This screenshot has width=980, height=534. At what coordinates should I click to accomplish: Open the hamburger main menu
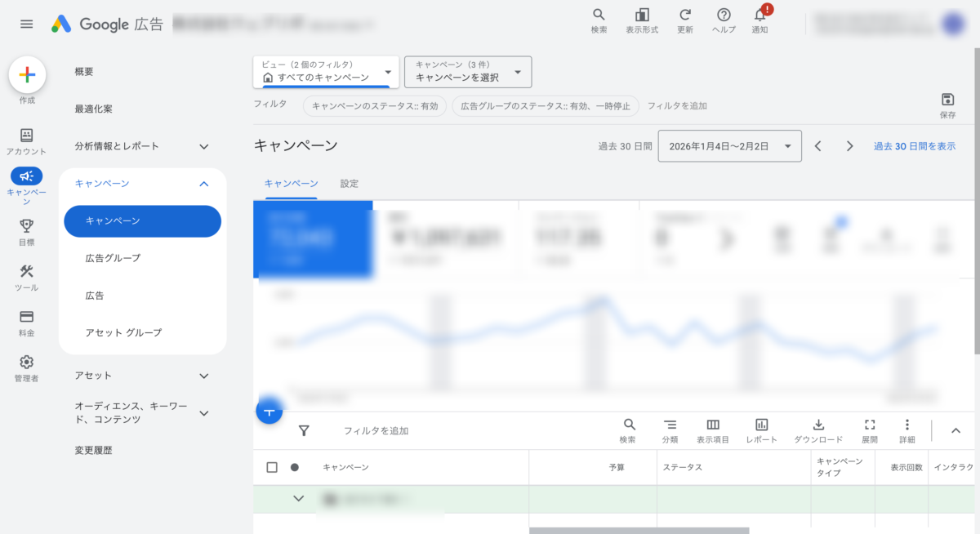(x=27, y=24)
